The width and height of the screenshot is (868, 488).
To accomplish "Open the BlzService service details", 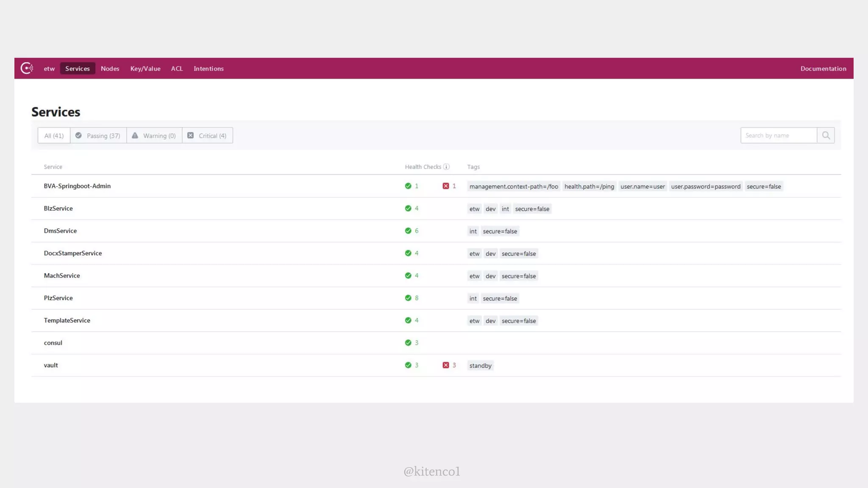I will tap(58, 208).
